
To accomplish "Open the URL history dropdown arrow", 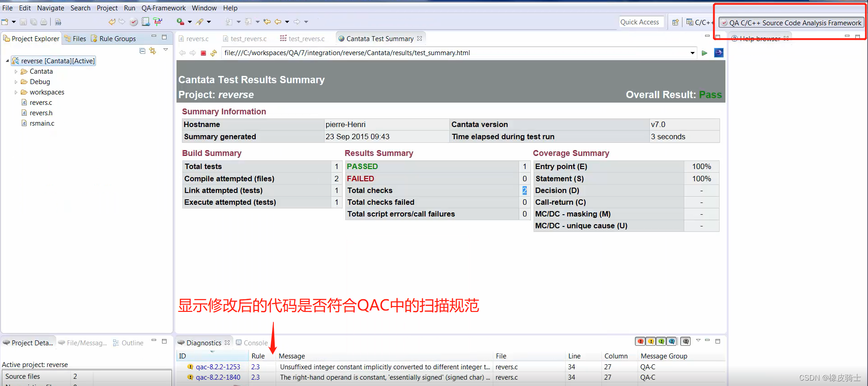I will [x=692, y=53].
